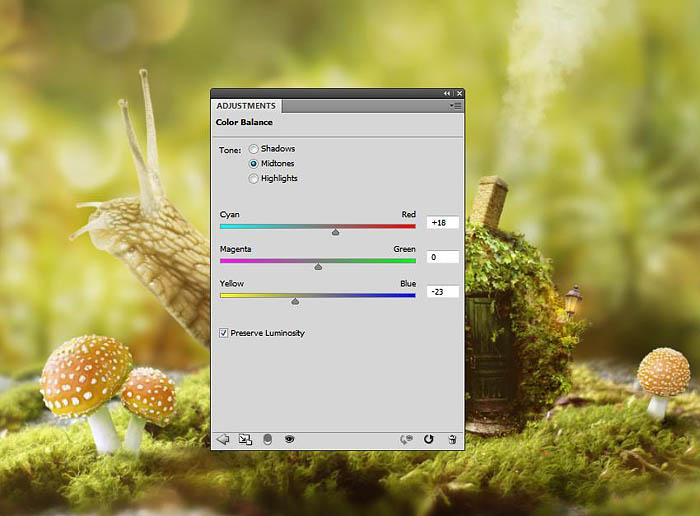
Task: Select the Midtones tone option
Action: (254, 163)
